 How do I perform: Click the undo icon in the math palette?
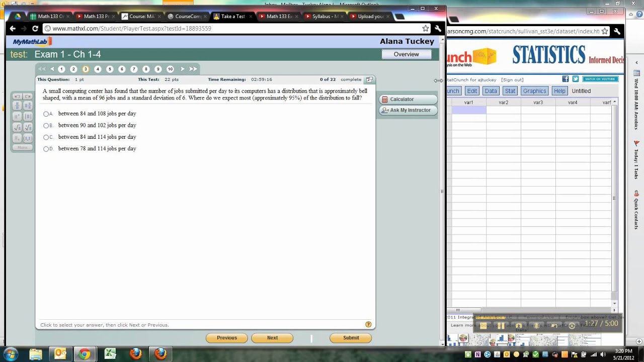click(x=17, y=97)
